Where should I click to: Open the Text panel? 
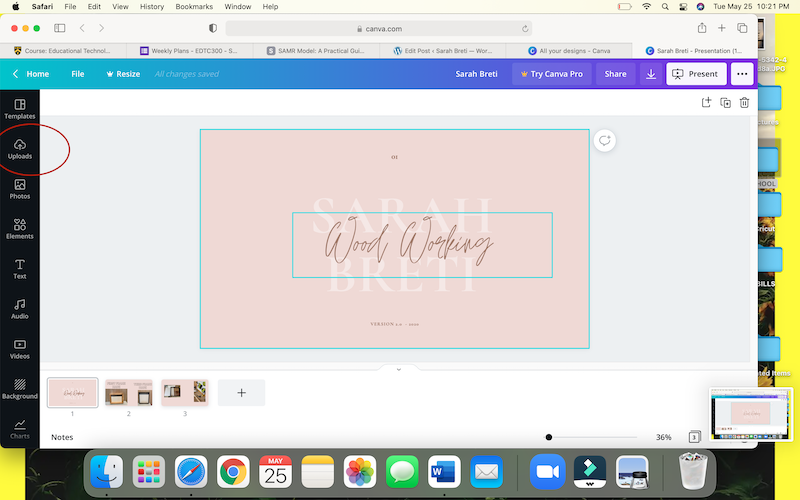[x=19, y=269]
